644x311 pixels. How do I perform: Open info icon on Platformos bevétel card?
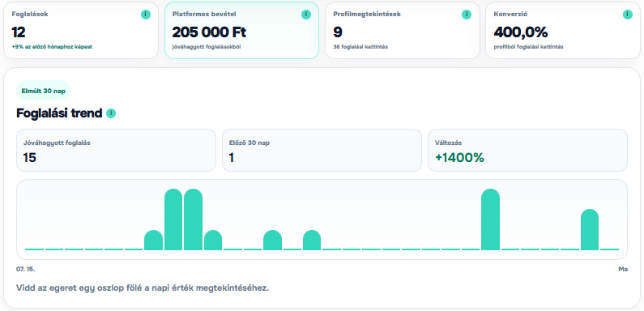tap(306, 15)
